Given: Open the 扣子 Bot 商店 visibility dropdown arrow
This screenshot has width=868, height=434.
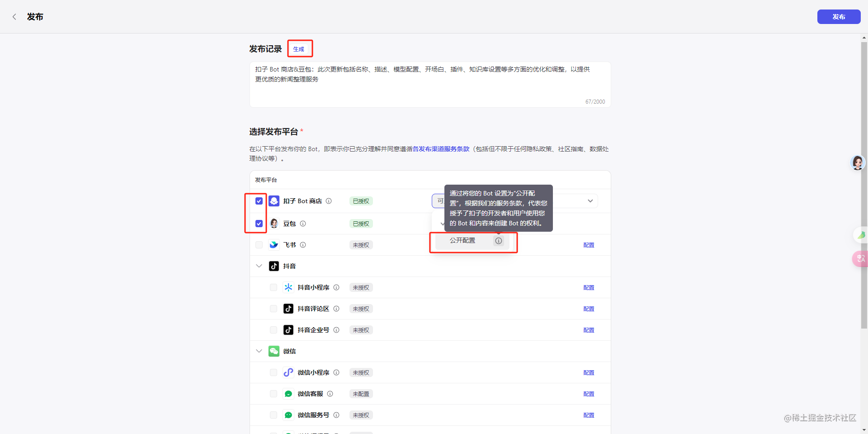Looking at the screenshot, I should coord(590,201).
